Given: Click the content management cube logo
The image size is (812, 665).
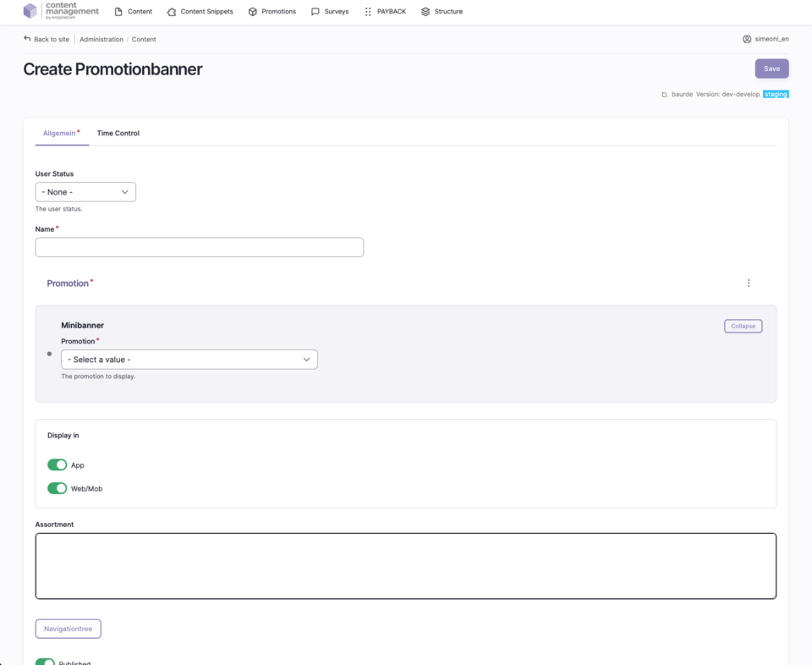Looking at the screenshot, I should click(x=30, y=11).
